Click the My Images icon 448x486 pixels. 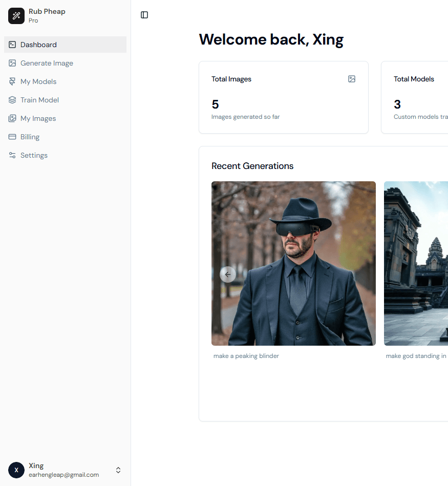click(12, 118)
